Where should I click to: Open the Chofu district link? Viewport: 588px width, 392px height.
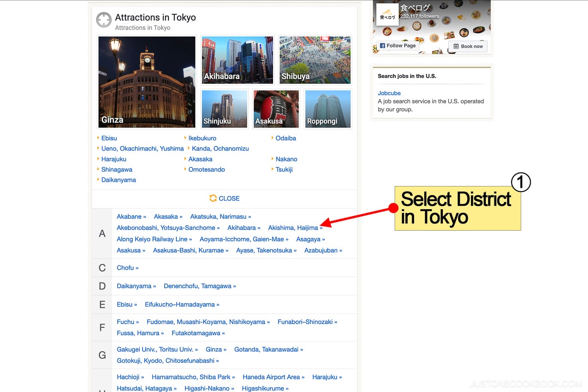point(125,268)
